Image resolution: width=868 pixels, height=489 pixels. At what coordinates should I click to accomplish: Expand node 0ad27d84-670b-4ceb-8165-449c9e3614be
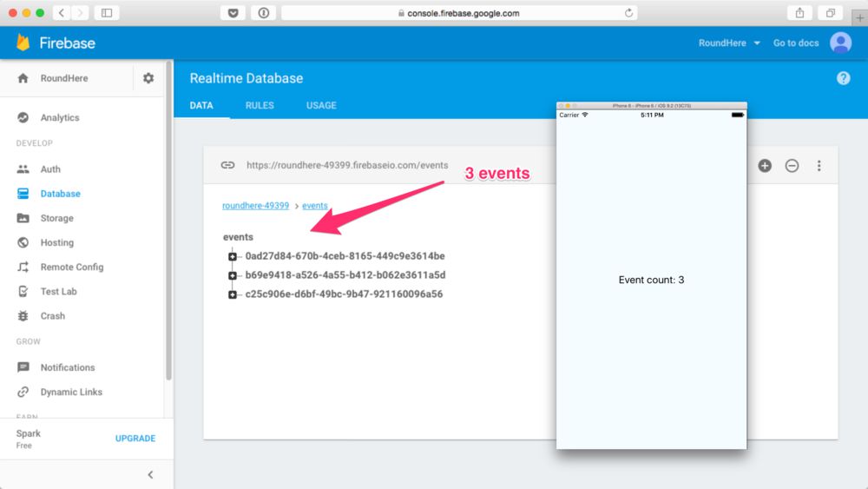(x=233, y=256)
